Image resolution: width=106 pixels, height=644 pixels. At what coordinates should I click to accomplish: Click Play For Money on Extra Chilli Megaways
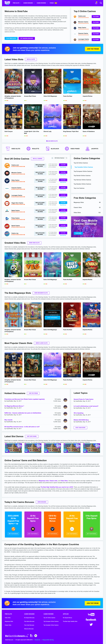53,318
